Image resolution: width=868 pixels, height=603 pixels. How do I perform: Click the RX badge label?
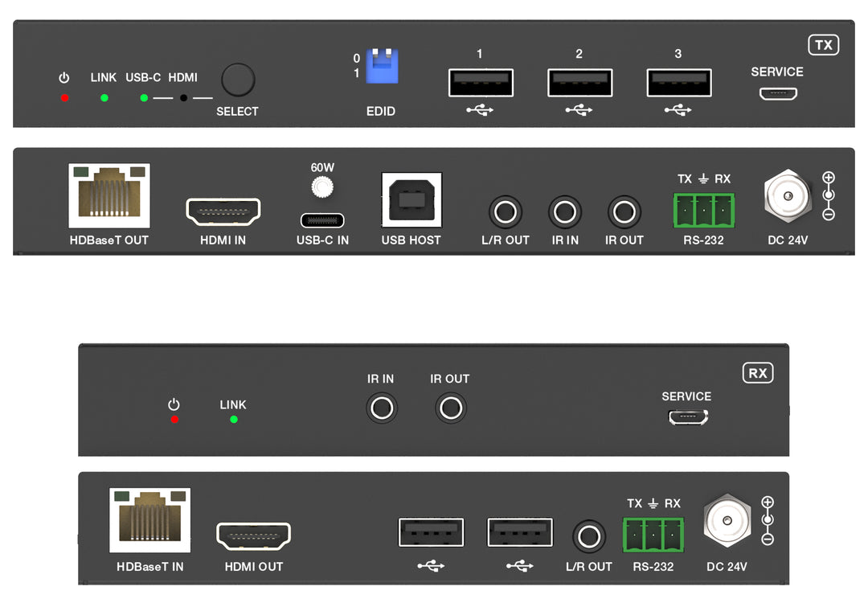click(x=757, y=373)
